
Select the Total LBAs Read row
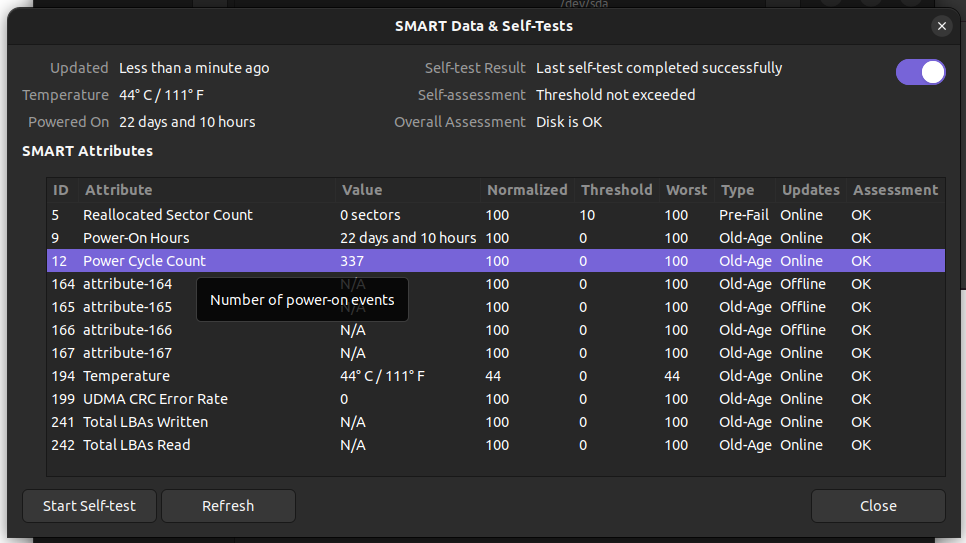[136, 445]
